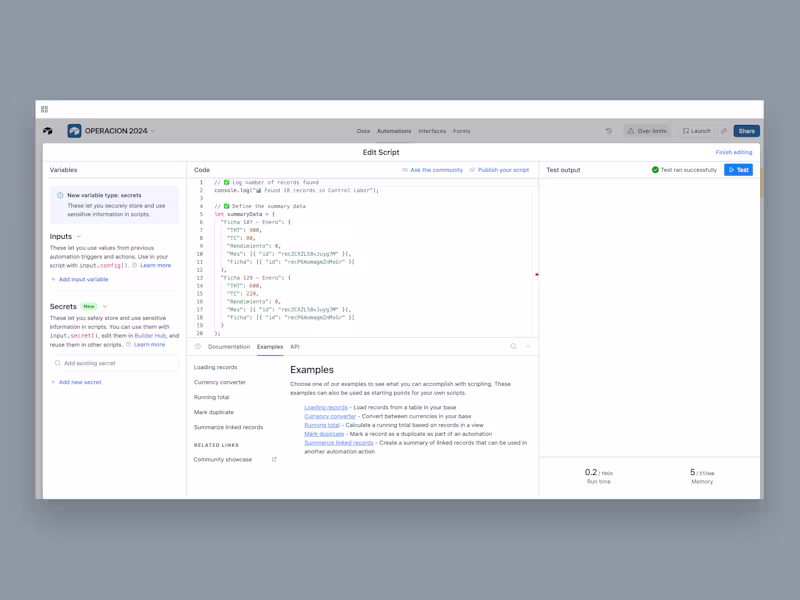Open the underlined Loading records link in the Examples list
This screenshot has height=600, width=800.
click(326, 408)
